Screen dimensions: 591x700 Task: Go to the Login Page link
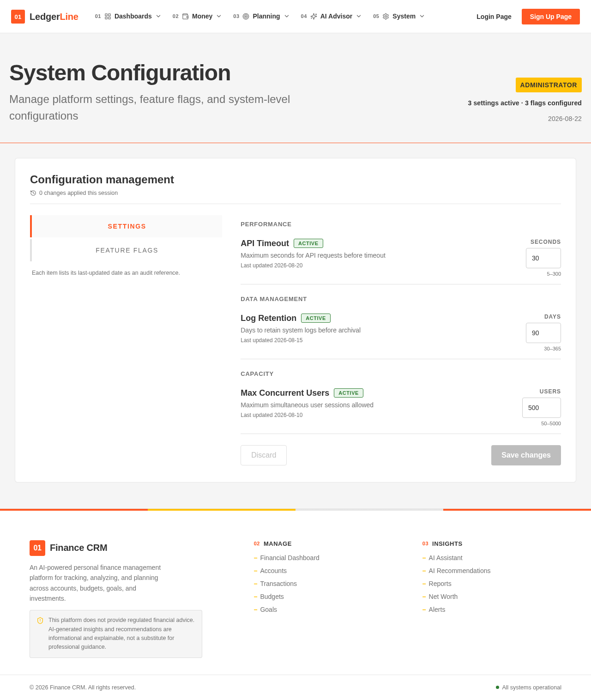tap(494, 17)
